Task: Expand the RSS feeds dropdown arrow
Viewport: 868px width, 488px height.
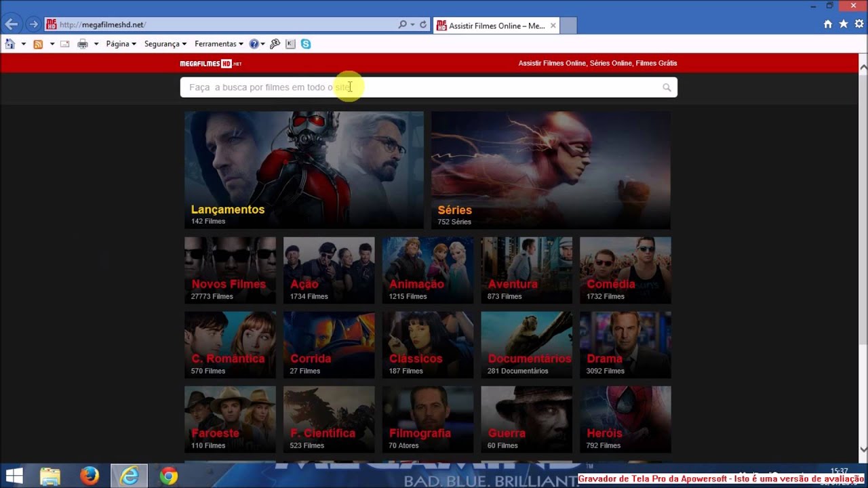Action: pos(52,44)
